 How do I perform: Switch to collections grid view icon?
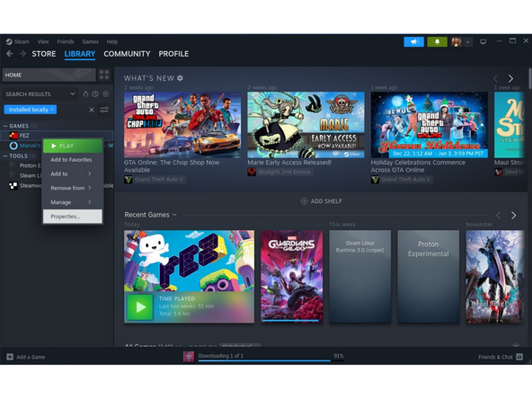point(104,75)
